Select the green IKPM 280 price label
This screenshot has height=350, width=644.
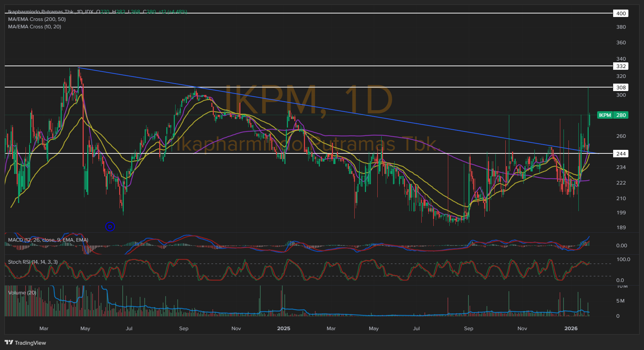pos(612,115)
